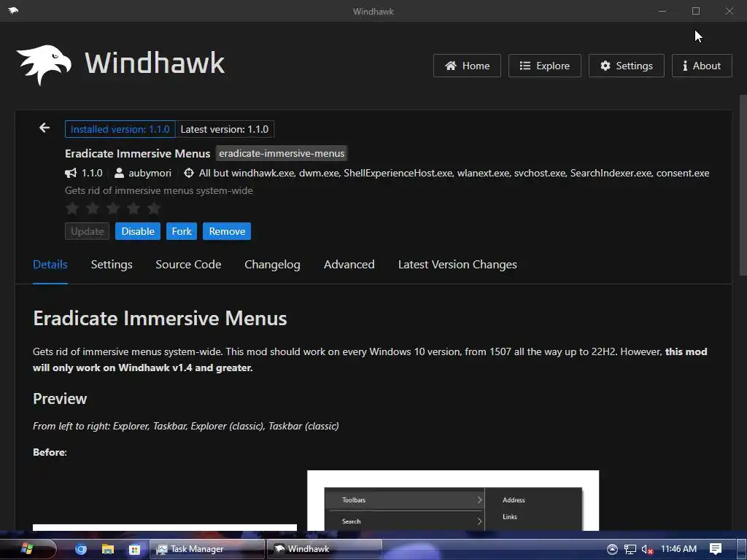Click the Installed version 1.1.0 badge
Viewport: 747px width, 560px height.
click(x=120, y=129)
